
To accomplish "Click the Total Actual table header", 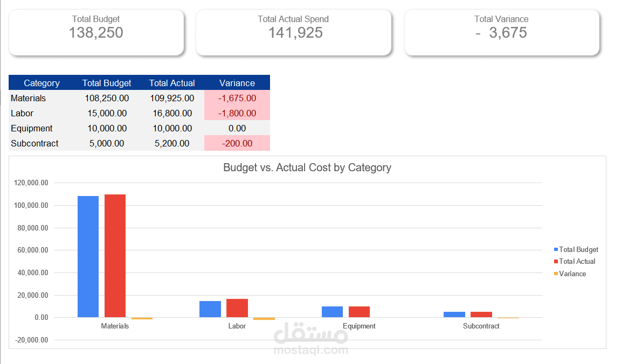I will [172, 83].
